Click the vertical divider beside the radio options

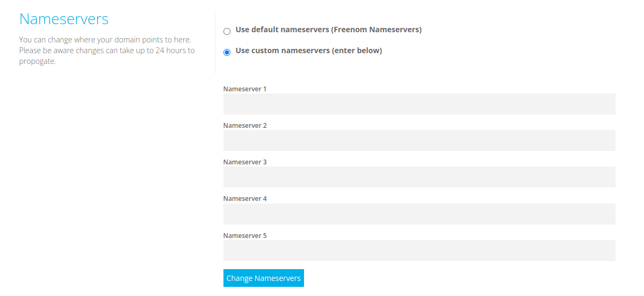tap(215, 42)
